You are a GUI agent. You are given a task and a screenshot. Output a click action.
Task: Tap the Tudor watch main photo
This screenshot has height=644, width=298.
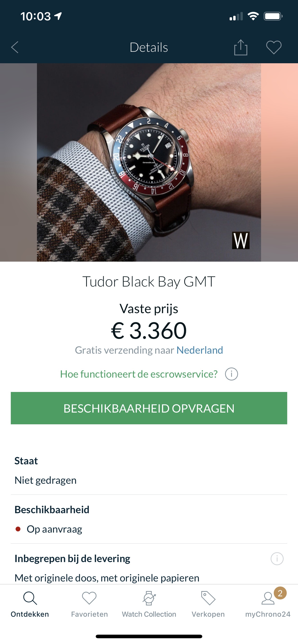point(149,162)
